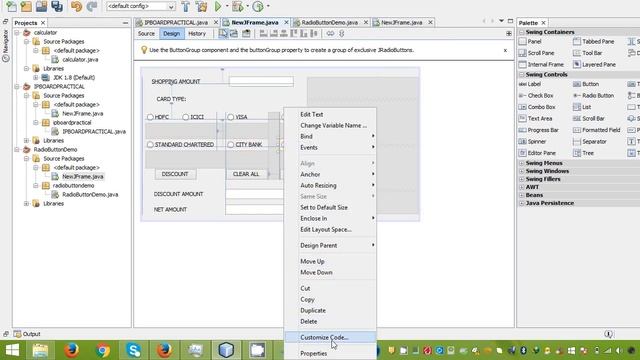The image size is (640, 360).
Task: Click the CLEAR ALL button in form
Action: pos(246,174)
